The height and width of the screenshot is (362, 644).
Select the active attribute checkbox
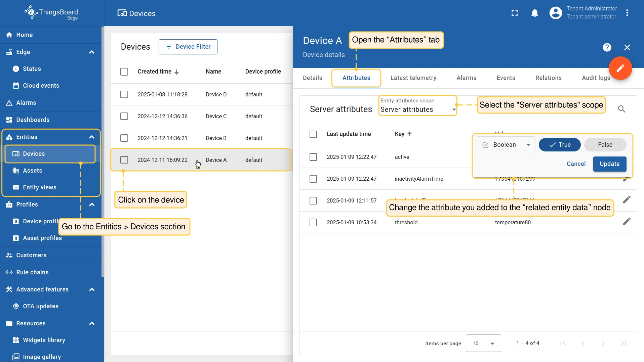click(x=313, y=157)
